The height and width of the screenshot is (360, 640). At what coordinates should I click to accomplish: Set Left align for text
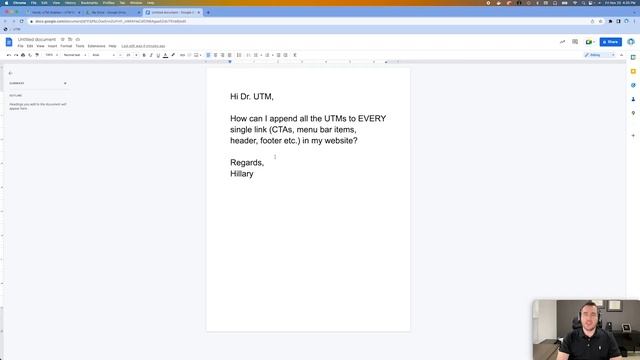208,55
